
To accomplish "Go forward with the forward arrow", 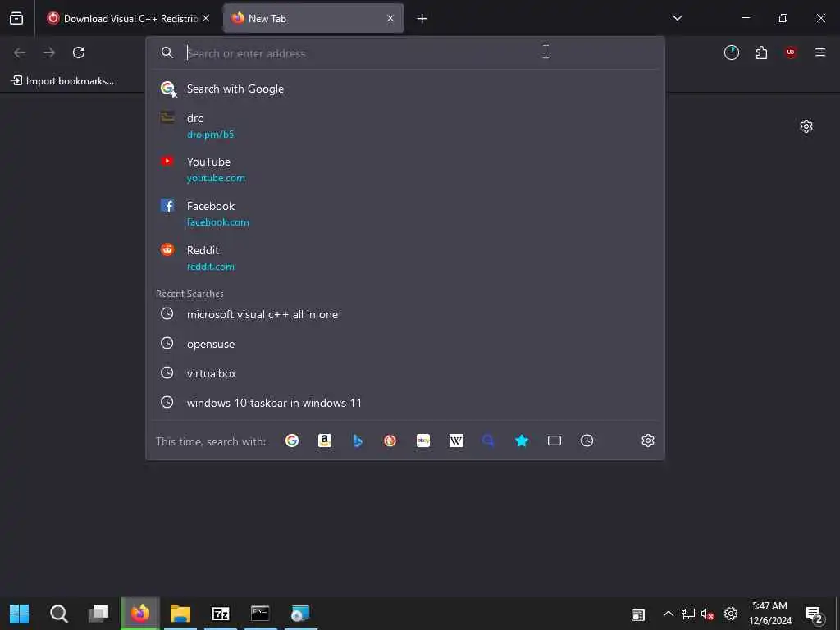I will tap(49, 52).
